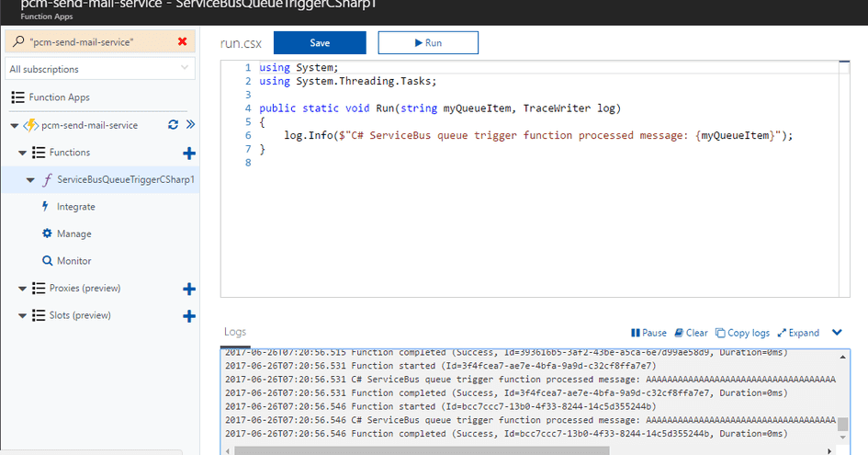868x455 pixels.
Task: Add a new function with plus icon
Action: pyautogui.click(x=189, y=153)
